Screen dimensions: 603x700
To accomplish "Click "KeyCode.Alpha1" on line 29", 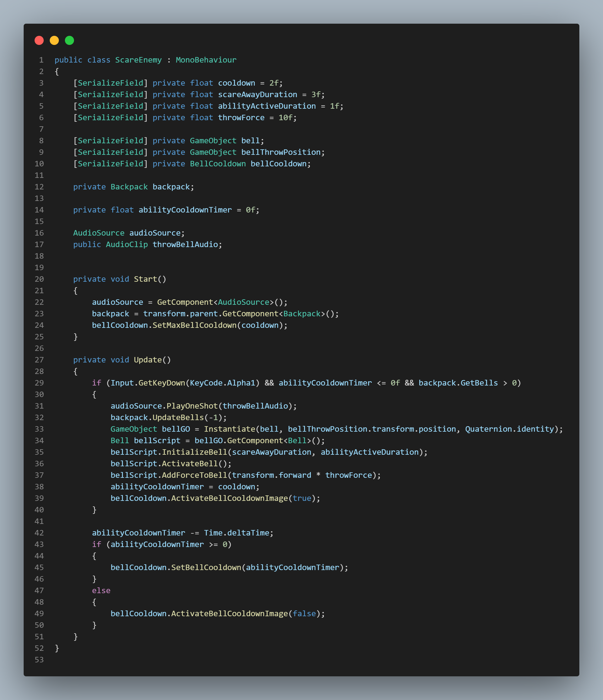I will click(223, 383).
